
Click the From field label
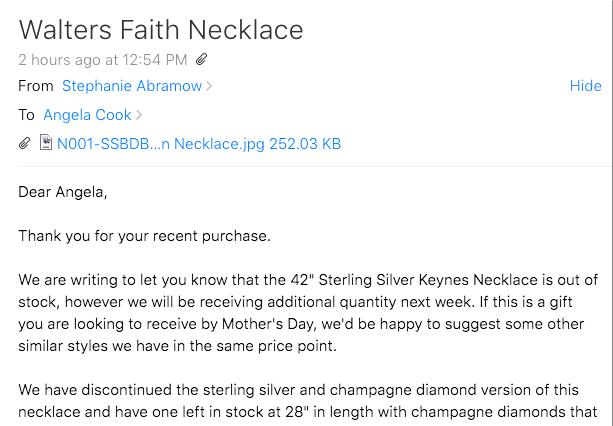click(x=36, y=86)
